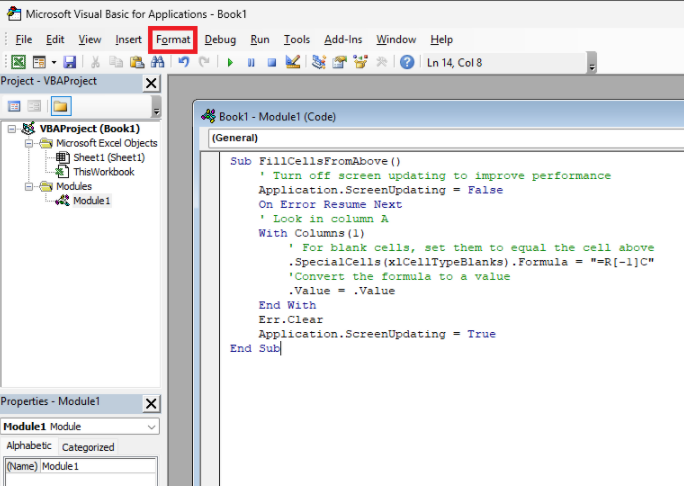This screenshot has height=486, width=684.
Task: Click the Copy toolbar icon
Action: tap(116, 62)
